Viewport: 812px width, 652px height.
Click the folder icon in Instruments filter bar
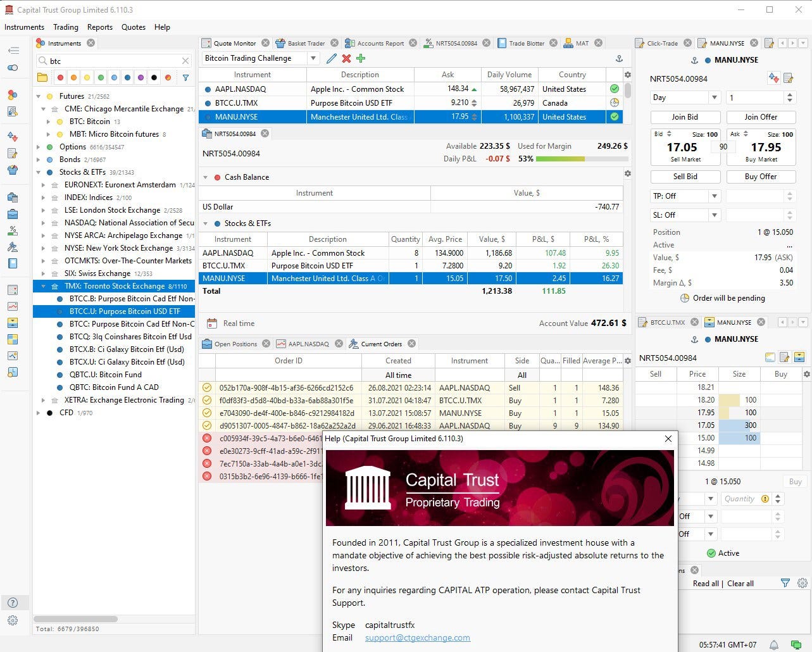[42, 78]
